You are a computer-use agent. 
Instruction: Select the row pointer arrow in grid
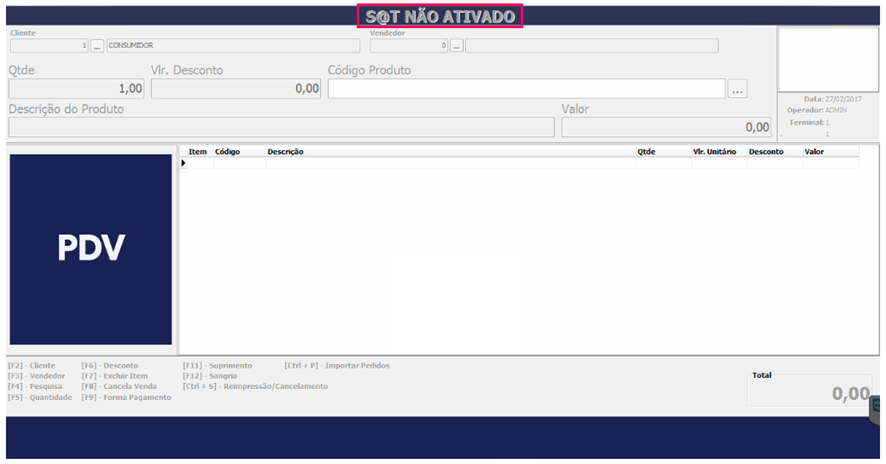tap(183, 163)
